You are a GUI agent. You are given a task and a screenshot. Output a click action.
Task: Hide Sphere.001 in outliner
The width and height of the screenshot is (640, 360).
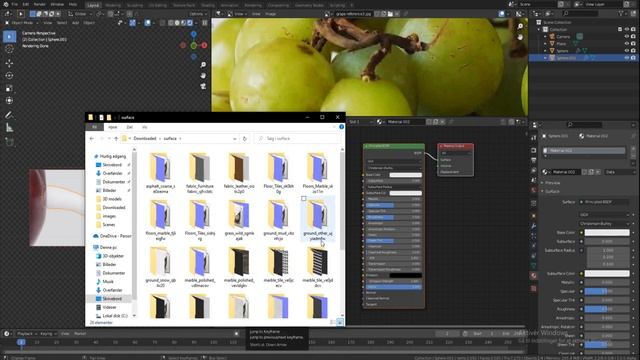(627, 58)
